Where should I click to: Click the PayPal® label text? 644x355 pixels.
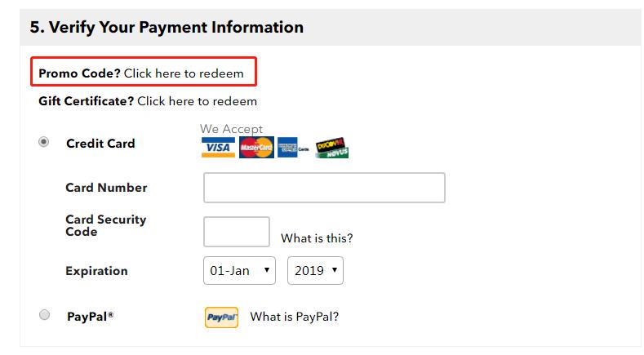tap(91, 317)
